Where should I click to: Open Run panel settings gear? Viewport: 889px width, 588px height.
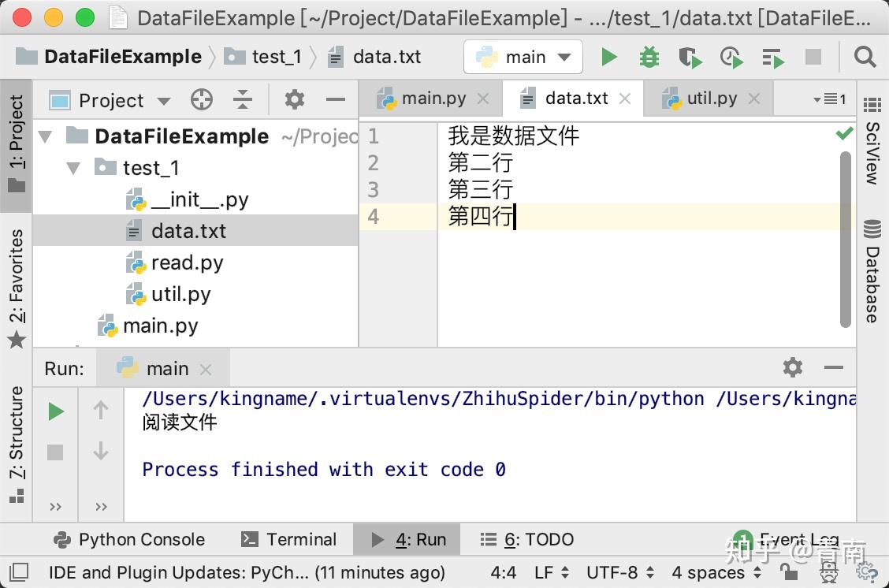click(792, 367)
